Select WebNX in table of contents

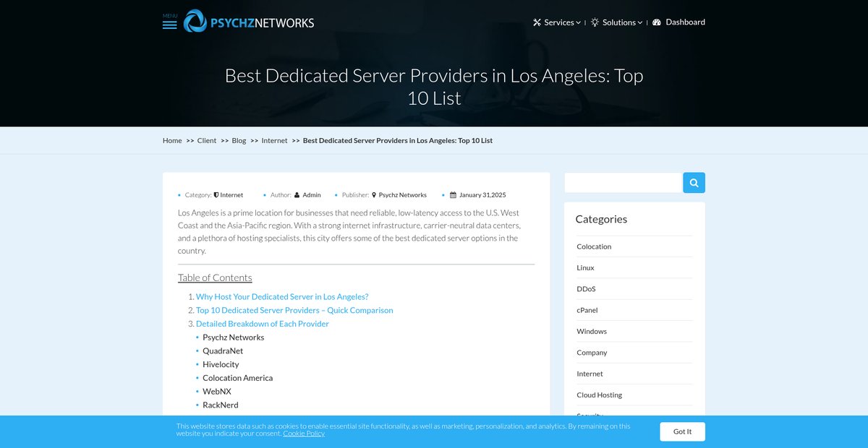217,391
